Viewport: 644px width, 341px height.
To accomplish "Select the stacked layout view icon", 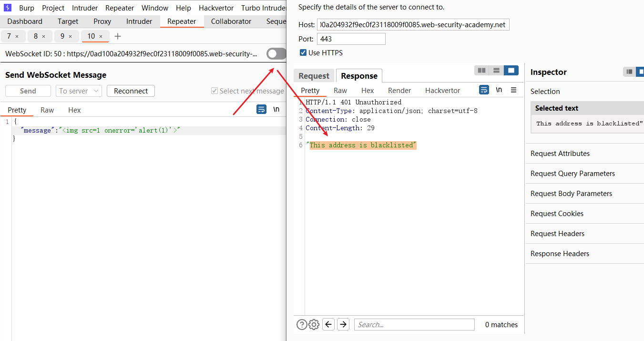I will (496, 70).
